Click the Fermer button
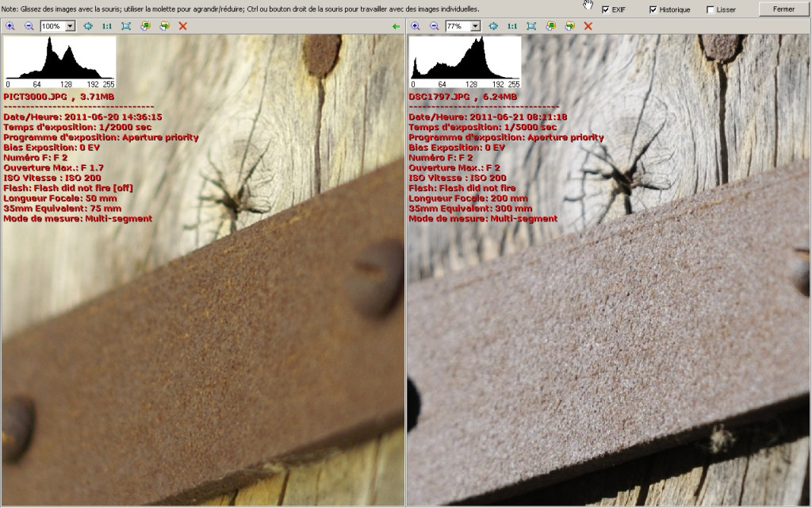Screen dimensions: 812x508 pyautogui.click(x=783, y=9)
